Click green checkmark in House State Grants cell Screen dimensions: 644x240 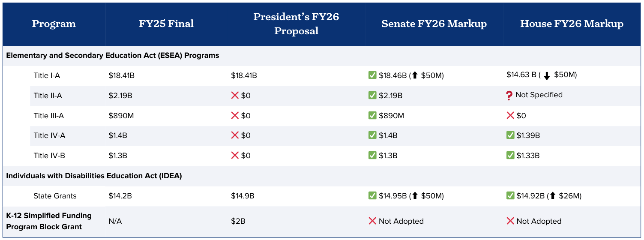click(510, 196)
